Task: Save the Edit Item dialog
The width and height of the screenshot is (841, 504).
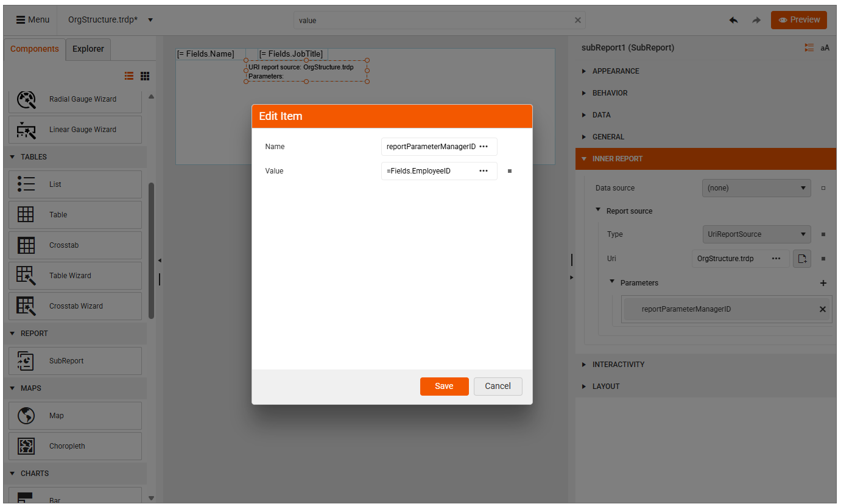Action: pos(444,386)
